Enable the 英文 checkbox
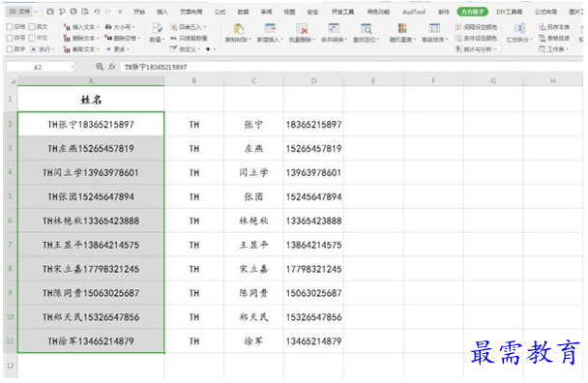The height and width of the screenshot is (383, 588). pyautogui.click(x=32, y=27)
